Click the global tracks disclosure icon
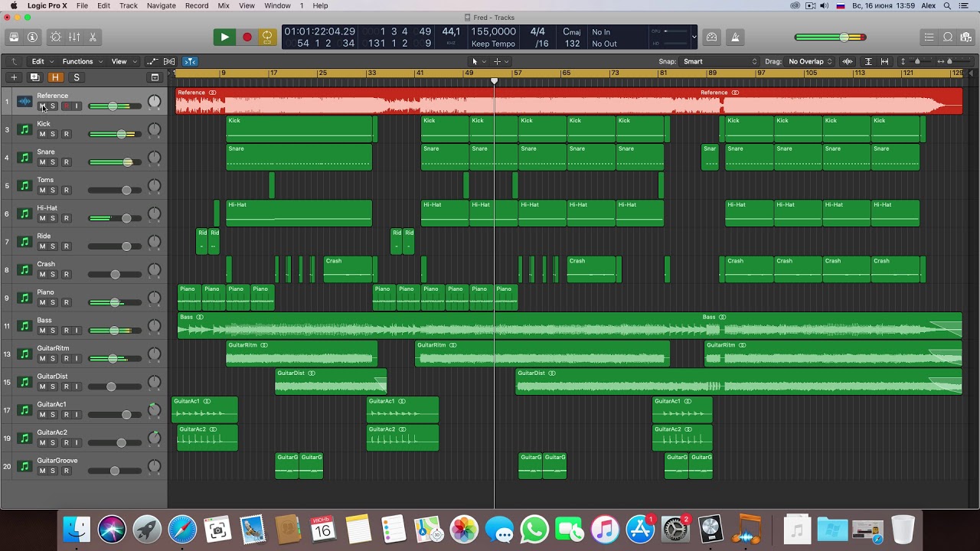Screen dimensions: 980x551 155,77
